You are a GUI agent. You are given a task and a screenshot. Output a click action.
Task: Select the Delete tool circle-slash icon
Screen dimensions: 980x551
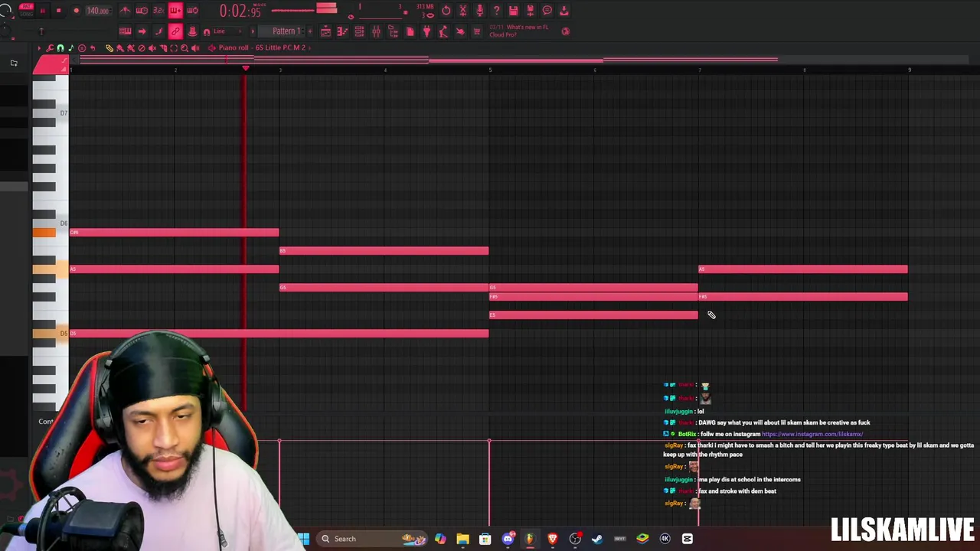[142, 47]
